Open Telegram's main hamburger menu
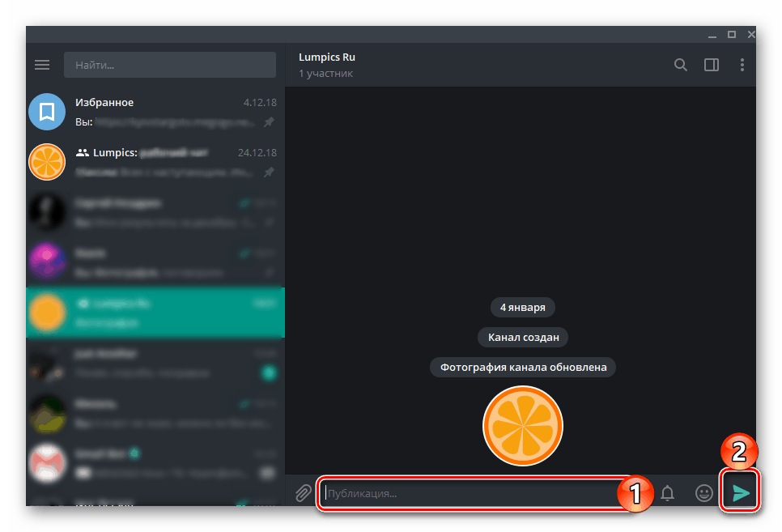Screen dimensions: 782x532 tap(41, 64)
